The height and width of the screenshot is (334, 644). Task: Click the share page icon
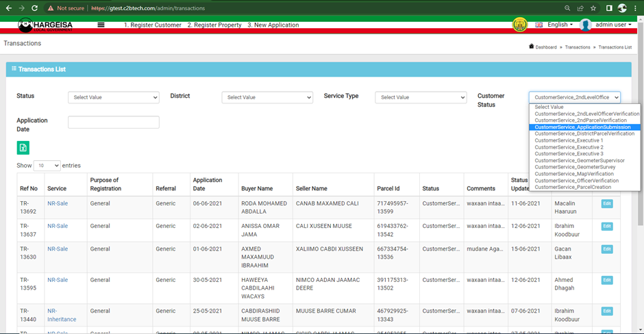pyautogui.click(x=580, y=8)
